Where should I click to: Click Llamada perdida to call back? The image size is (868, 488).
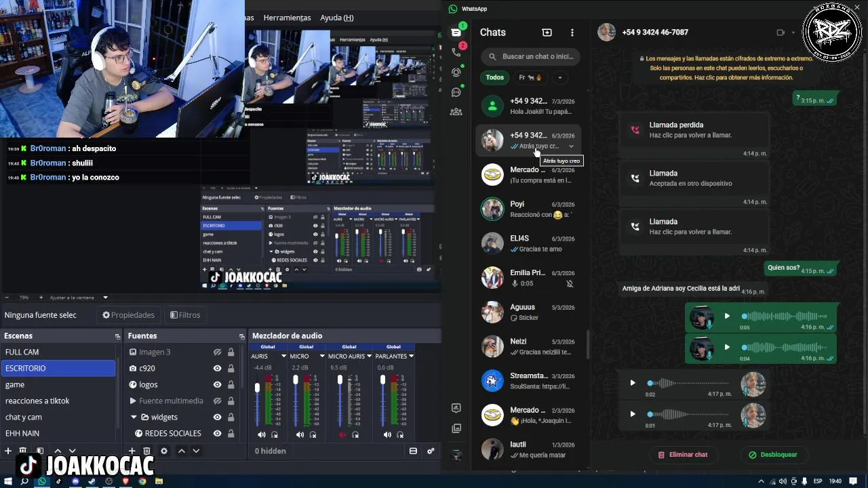pyautogui.click(x=694, y=129)
